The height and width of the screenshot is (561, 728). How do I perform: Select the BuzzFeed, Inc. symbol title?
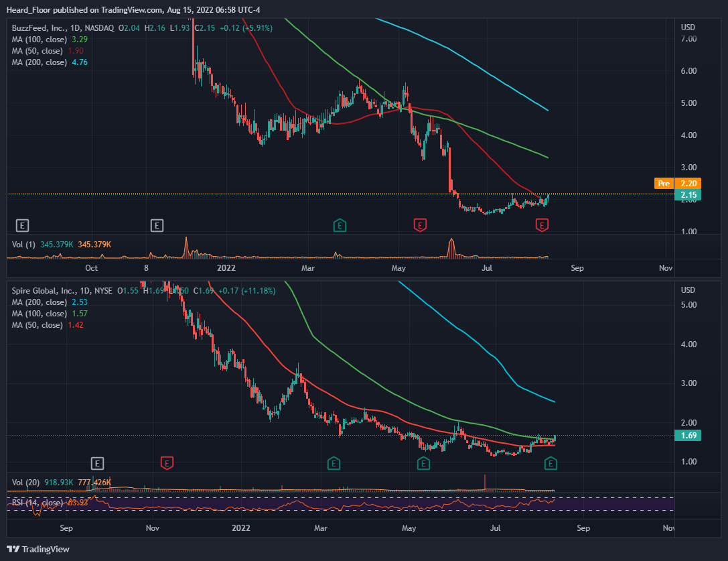click(63, 28)
